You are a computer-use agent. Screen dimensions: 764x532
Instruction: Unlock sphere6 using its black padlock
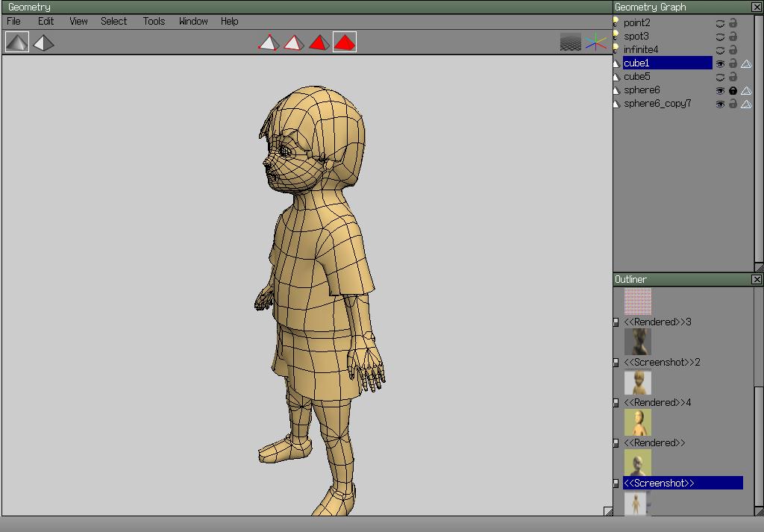733,90
